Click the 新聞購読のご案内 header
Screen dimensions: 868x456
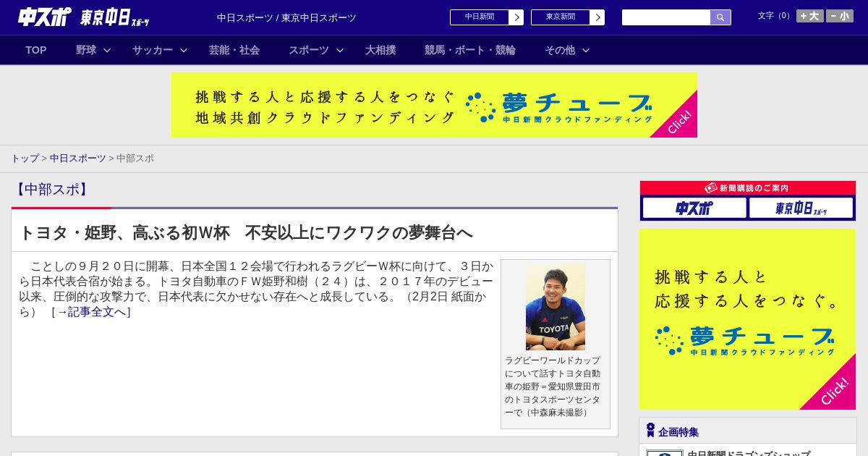tap(748, 187)
